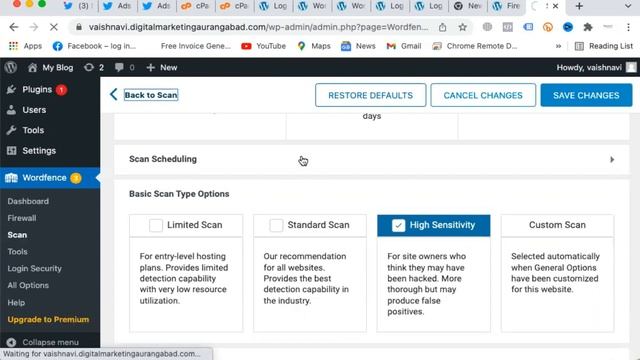Open Plugins in the sidebar
The height and width of the screenshot is (360, 640).
(37, 89)
